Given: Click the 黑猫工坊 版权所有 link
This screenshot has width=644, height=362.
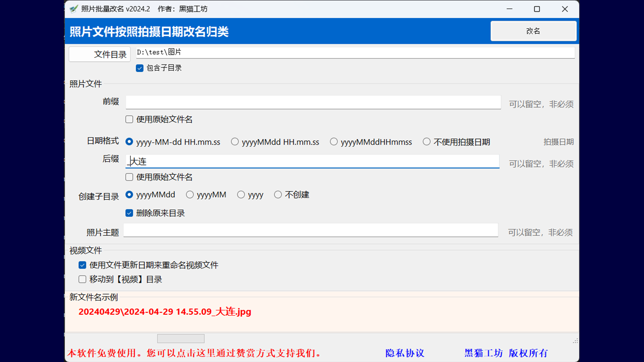Looking at the screenshot, I should [506, 353].
